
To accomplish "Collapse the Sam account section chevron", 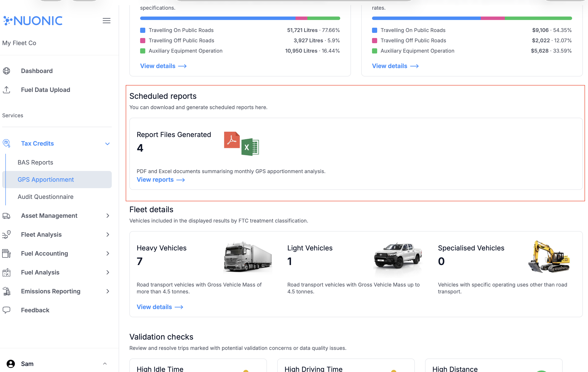I will click(105, 363).
